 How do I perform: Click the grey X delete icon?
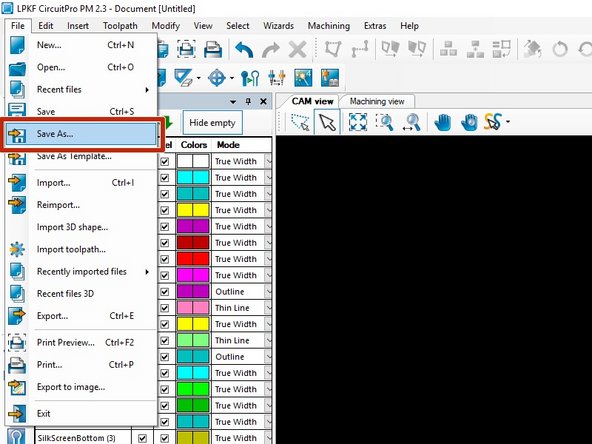pyautogui.click(x=298, y=49)
